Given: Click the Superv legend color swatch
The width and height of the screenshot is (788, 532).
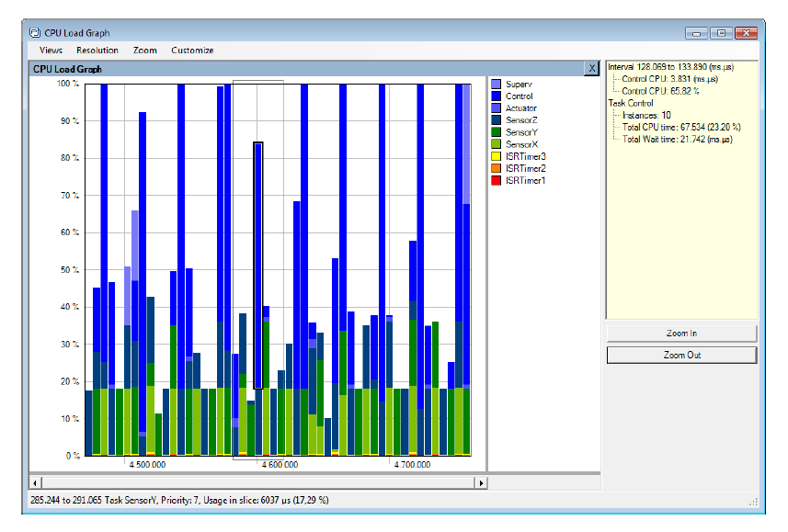Looking at the screenshot, I should [496, 85].
